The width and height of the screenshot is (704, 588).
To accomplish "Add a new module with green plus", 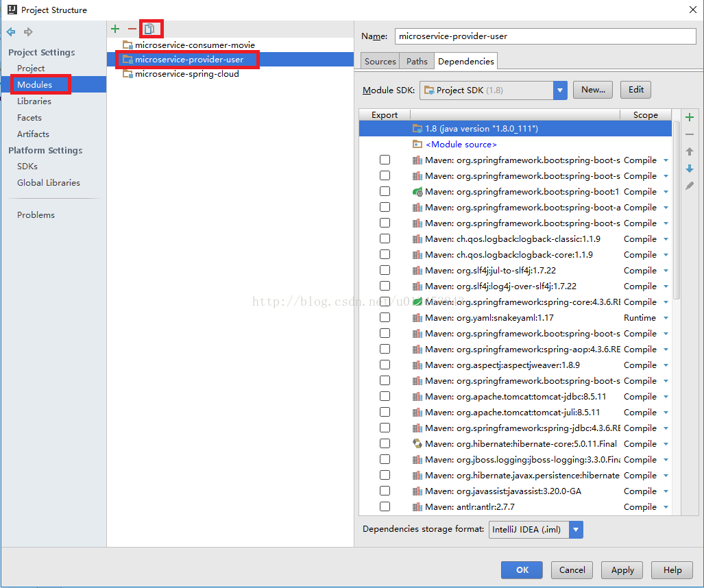I will pos(115,29).
